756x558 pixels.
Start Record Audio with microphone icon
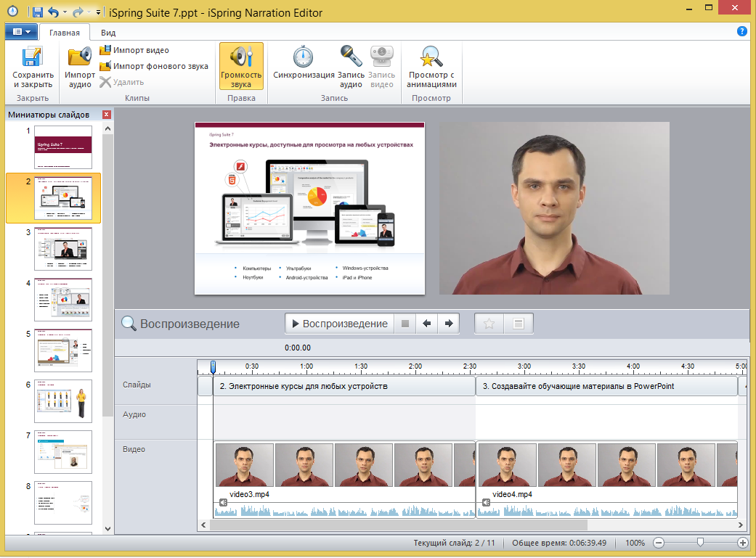351,67
